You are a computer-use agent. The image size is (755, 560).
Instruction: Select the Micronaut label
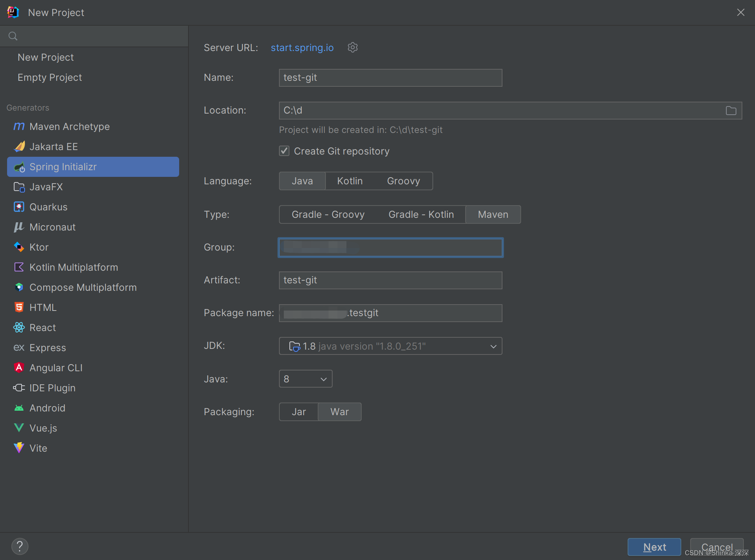click(53, 227)
